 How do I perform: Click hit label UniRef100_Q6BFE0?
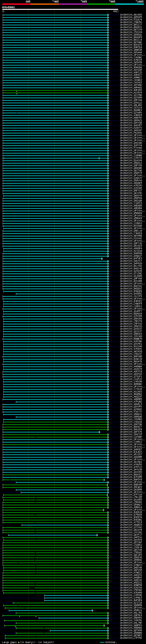131,625
